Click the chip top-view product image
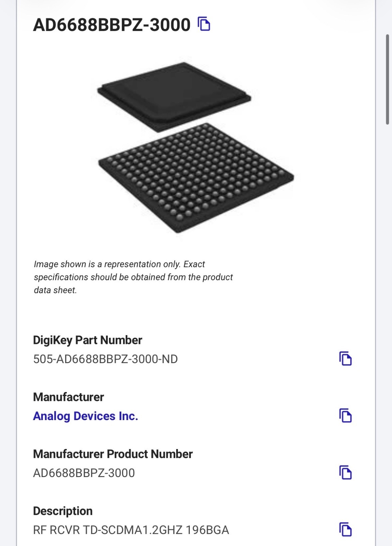 tap(174, 97)
